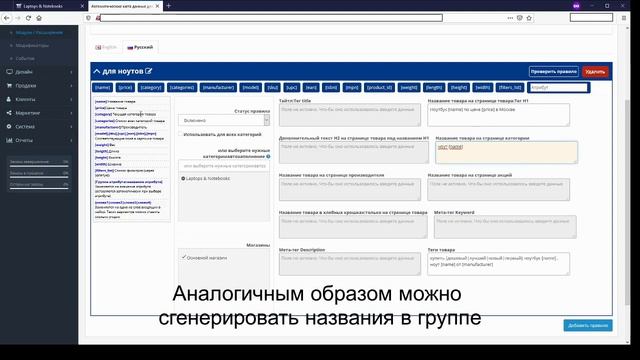Insert the [model] tag button
640x360 pixels.
[x=251, y=87]
